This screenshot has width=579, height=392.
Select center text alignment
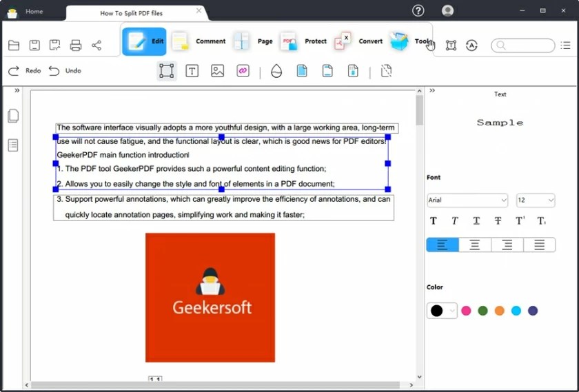tap(475, 245)
